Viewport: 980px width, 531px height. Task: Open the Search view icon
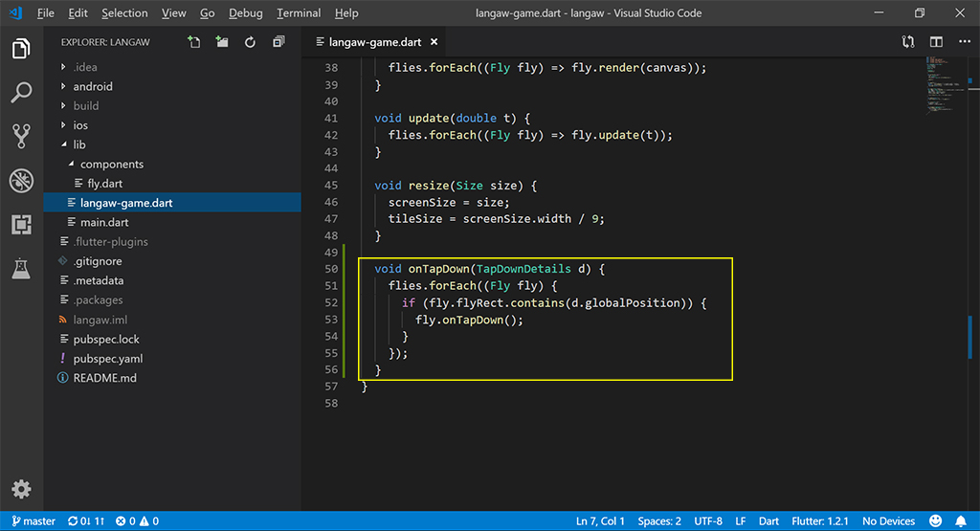tap(21, 93)
